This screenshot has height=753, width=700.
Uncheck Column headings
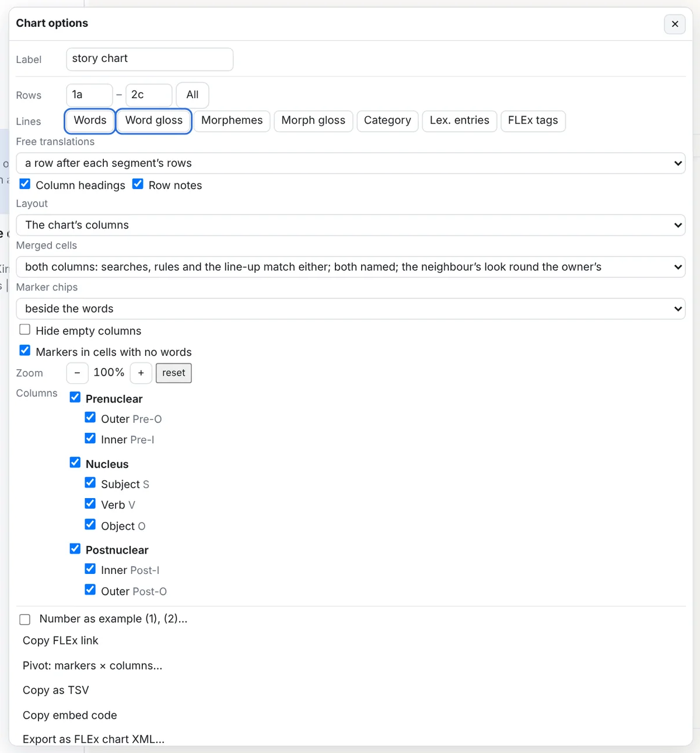[25, 184]
